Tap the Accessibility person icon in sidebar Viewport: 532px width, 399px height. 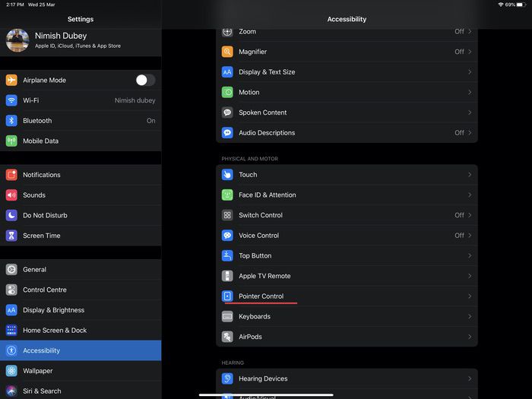[11, 350]
